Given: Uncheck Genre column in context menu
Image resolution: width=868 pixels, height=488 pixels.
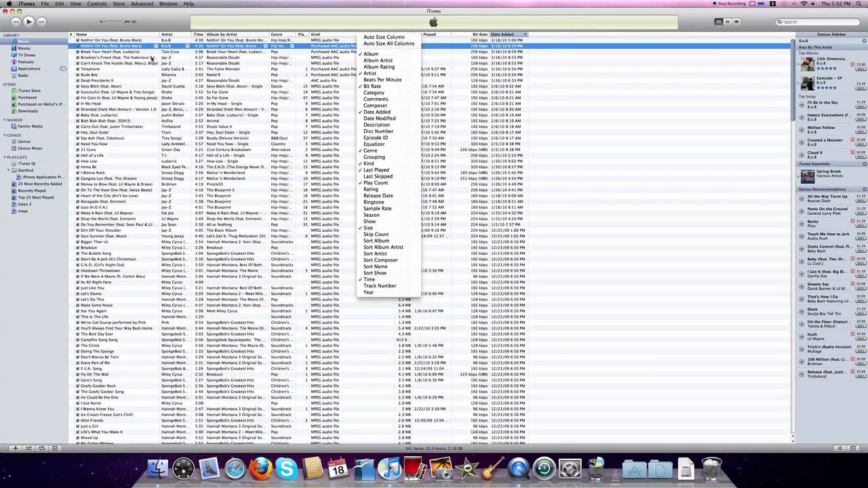Looking at the screenshot, I should click(x=370, y=150).
